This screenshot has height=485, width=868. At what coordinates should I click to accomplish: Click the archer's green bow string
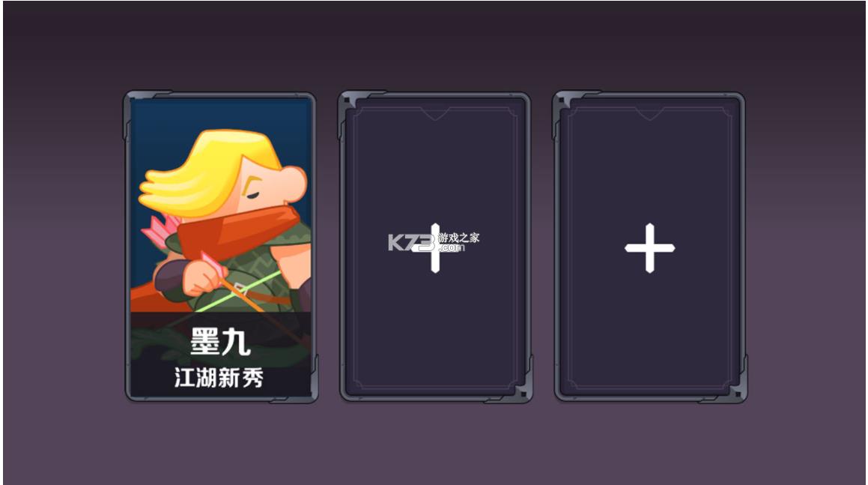238,291
